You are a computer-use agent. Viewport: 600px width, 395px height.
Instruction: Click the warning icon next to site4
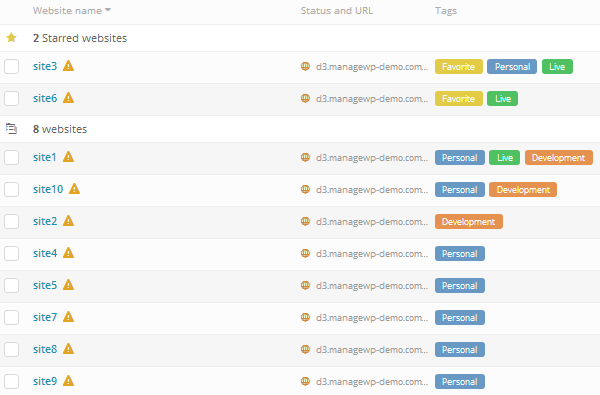click(x=68, y=253)
